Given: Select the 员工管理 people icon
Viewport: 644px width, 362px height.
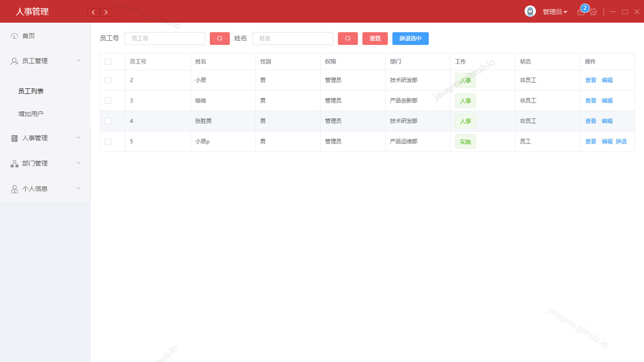Looking at the screenshot, I should coord(13,60).
